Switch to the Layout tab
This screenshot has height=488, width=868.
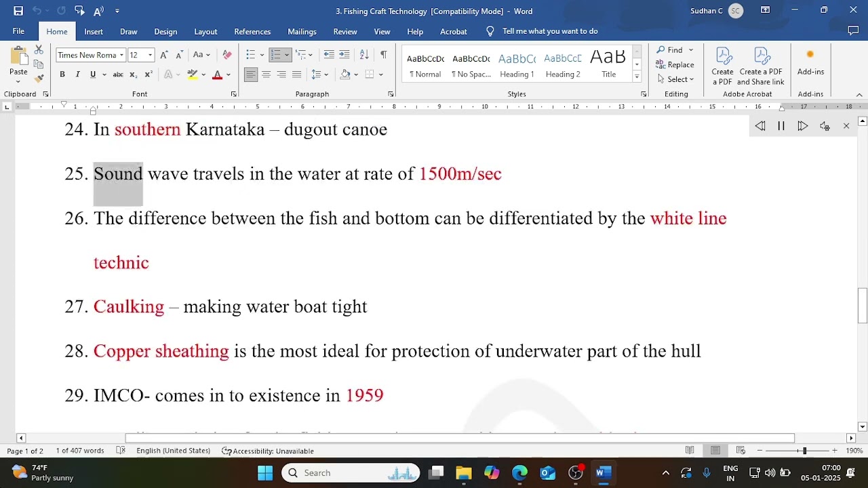(205, 31)
